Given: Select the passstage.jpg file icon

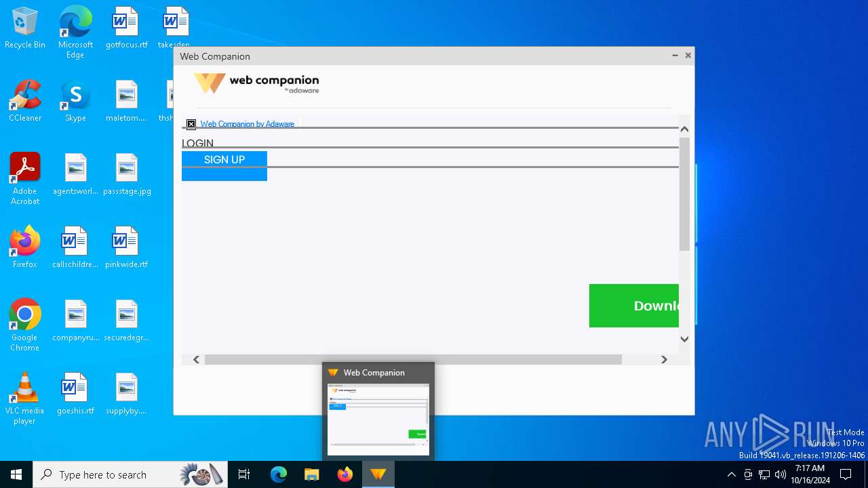Looking at the screenshot, I should (x=126, y=175).
